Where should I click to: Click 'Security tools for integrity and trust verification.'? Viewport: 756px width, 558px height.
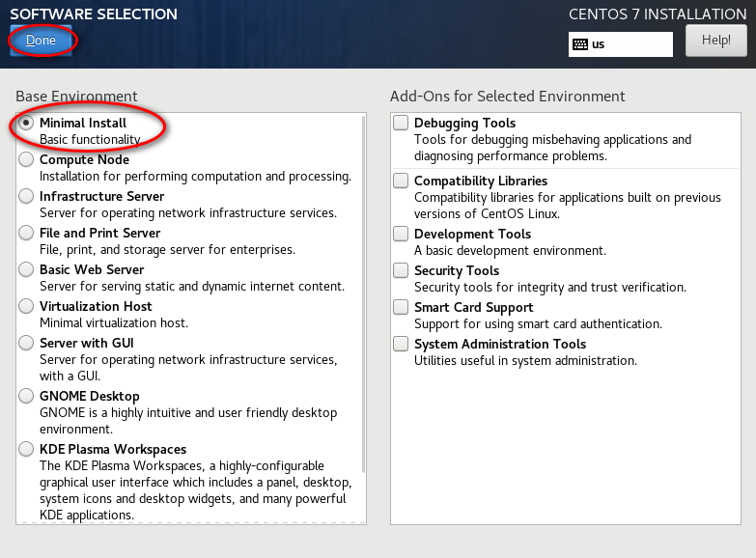[x=550, y=288]
